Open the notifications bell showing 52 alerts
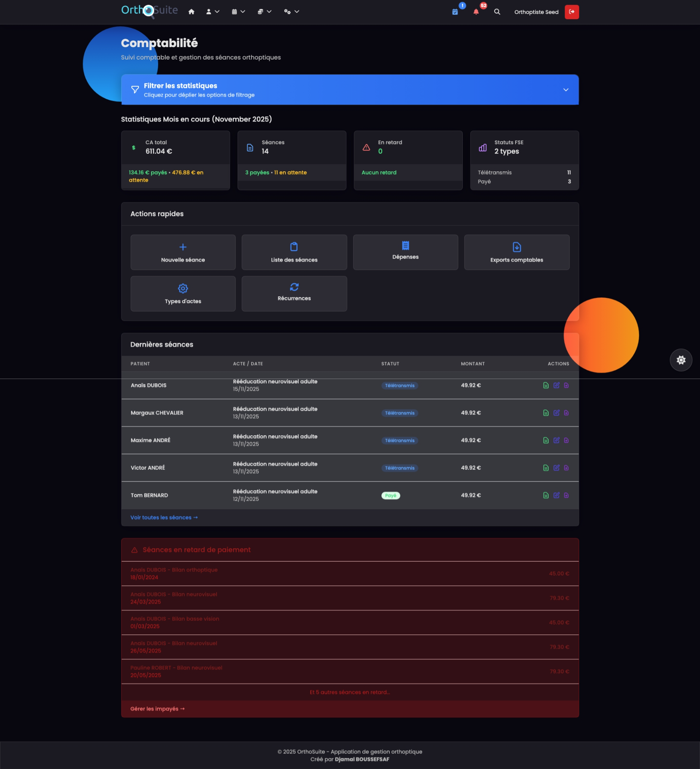Screen dimensions: 700x769 coord(476,12)
